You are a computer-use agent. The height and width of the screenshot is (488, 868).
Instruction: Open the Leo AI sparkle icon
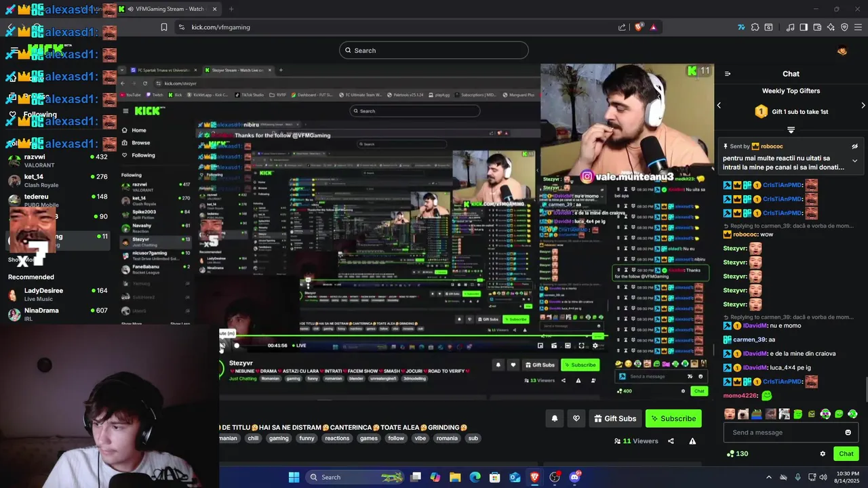tap(831, 27)
